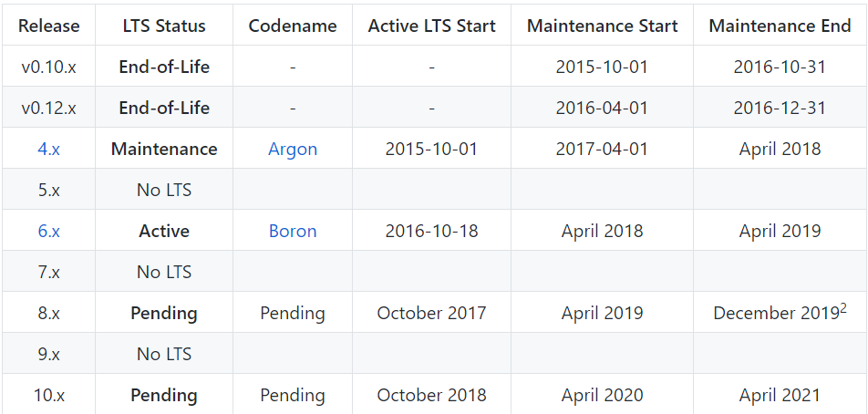
Task: Click the 8.x release cell
Action: click(48, 313)
